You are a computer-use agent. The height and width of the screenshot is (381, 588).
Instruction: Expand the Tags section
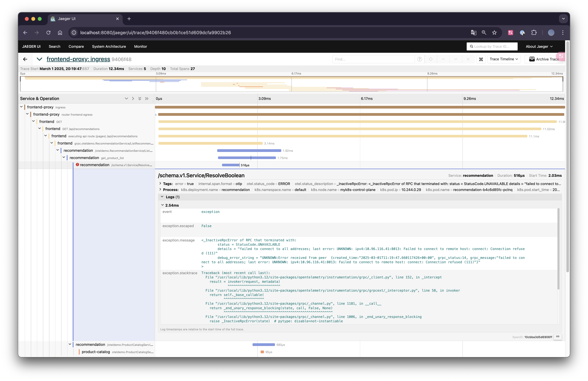(x=160, y=183)
